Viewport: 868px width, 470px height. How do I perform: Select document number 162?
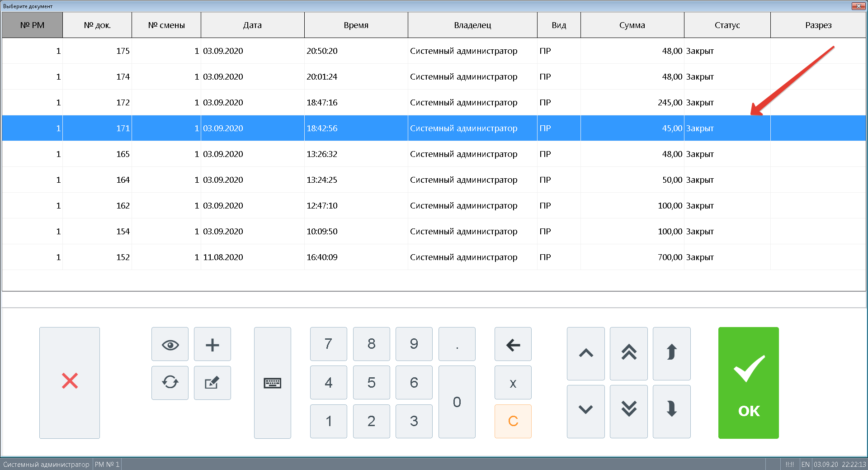[x=434, y=205]
